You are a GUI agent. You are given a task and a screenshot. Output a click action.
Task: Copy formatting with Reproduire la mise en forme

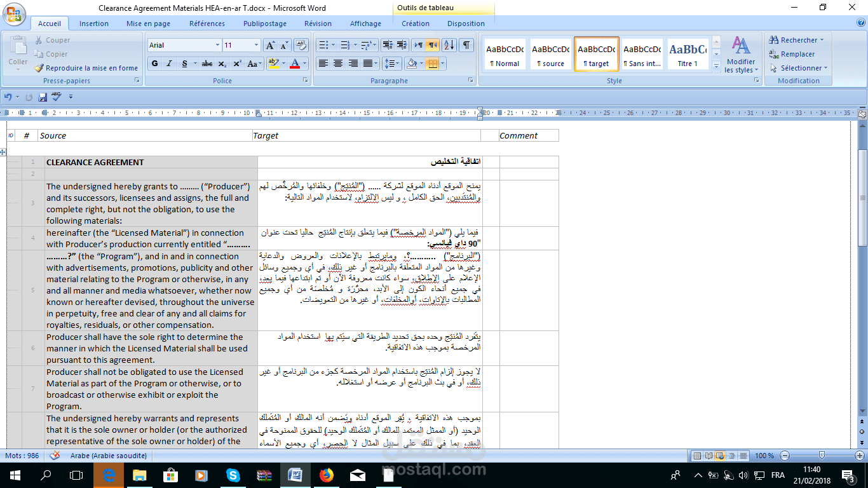click(x=86, y=68)
